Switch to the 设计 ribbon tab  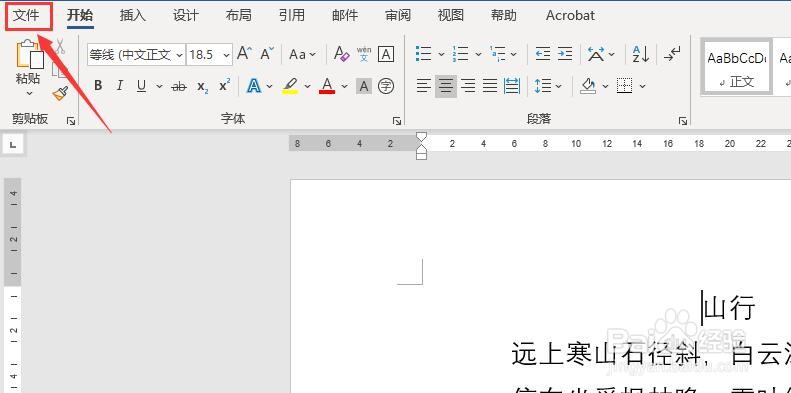pos(186,16)
